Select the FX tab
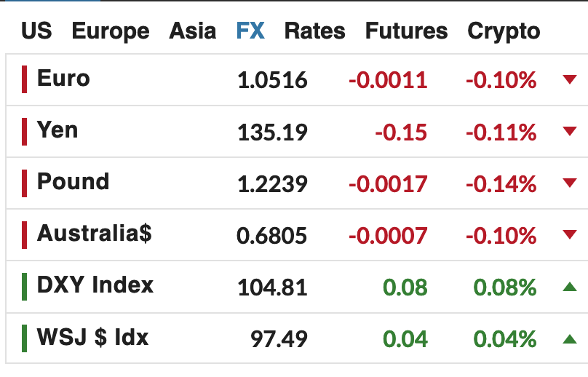The width and height of the screenshot is (588, 377). [x=250, y=31]
